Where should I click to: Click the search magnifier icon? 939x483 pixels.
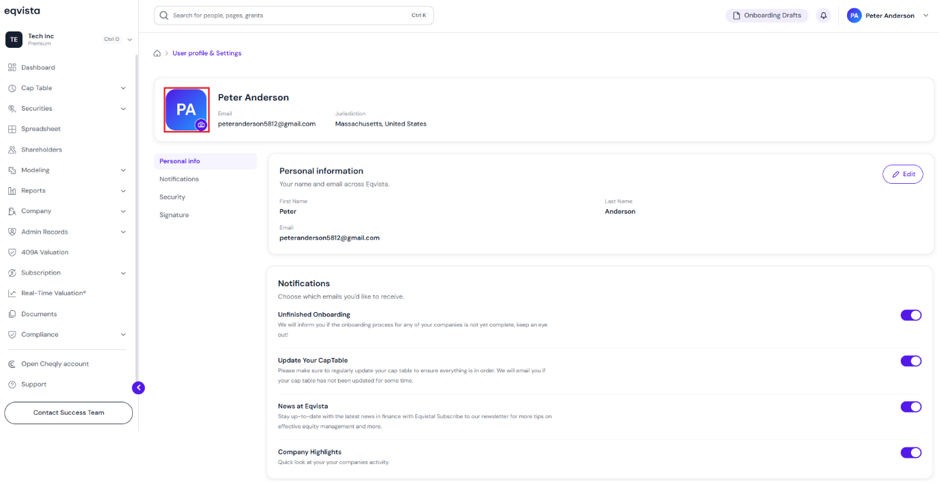coord(163,16)
